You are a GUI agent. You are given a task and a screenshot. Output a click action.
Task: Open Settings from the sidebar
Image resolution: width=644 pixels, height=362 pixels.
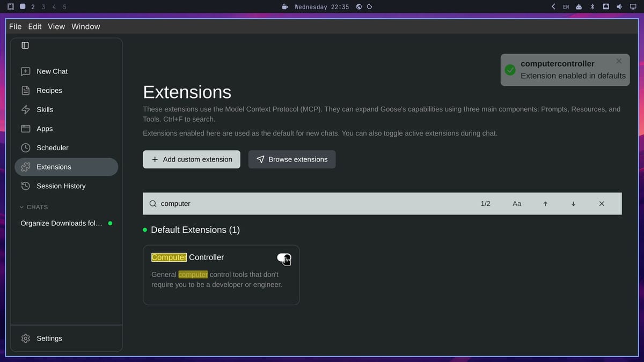pyautogui.click(x=66, y=338)
